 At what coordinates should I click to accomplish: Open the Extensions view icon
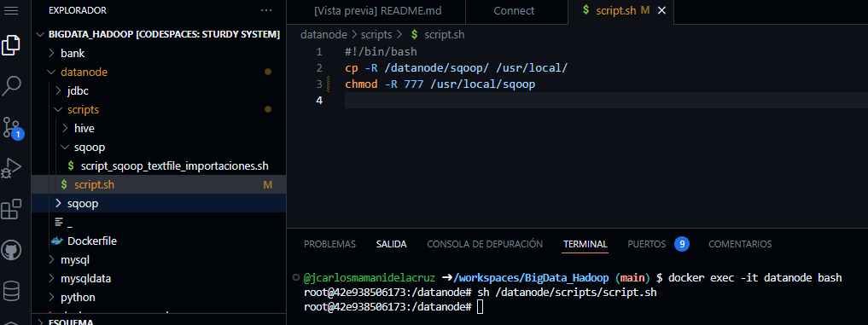[x=11, y=209]
